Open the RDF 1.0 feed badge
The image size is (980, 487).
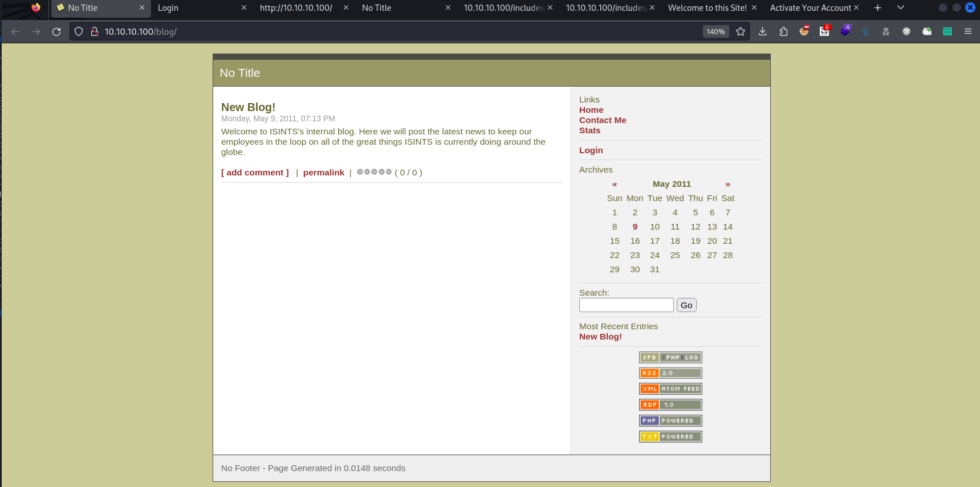(x=670, y=405)
